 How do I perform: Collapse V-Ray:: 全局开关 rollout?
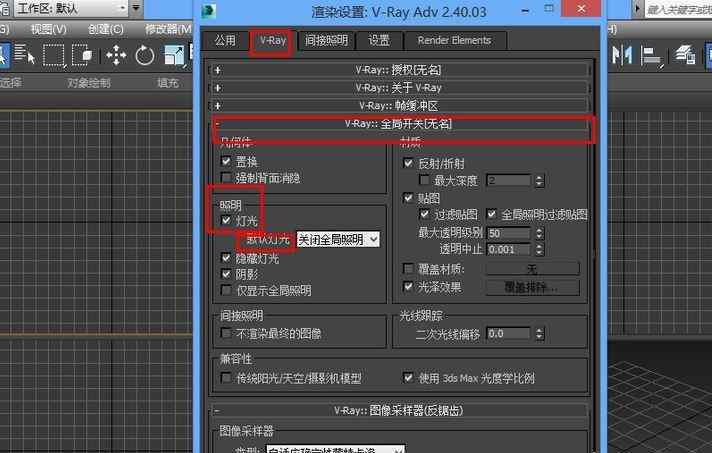400,123
